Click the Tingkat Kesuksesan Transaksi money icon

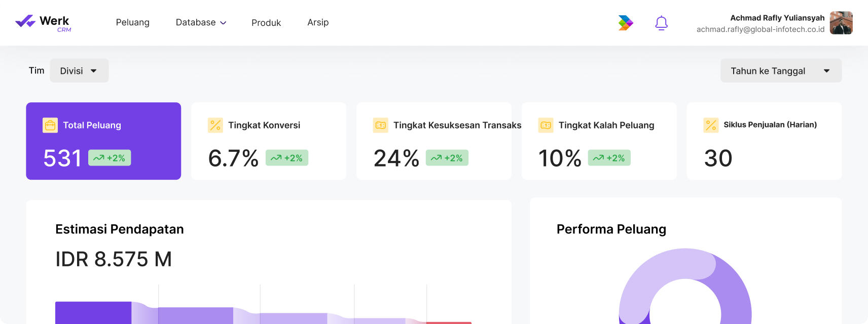coord(381,125)
